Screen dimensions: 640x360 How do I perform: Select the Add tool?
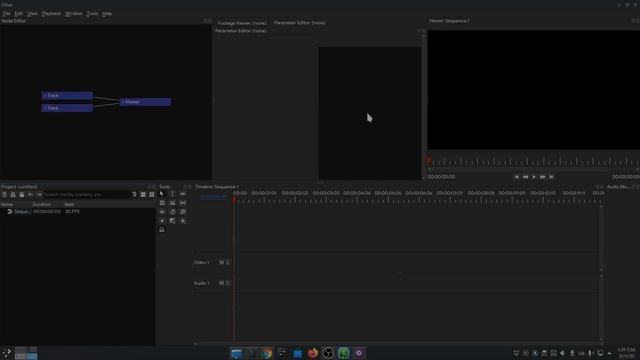coord(183,221)
